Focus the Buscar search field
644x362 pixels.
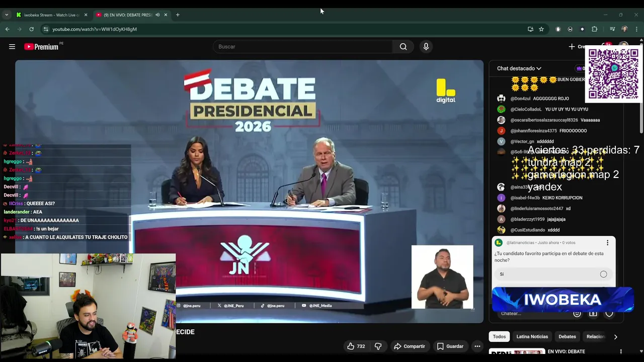point(303,47)
